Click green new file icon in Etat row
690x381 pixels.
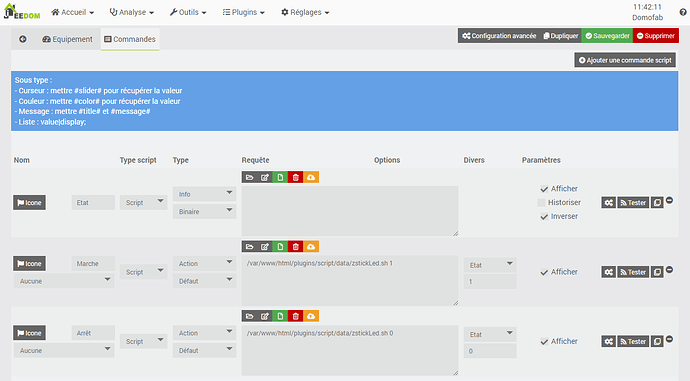pos(280,177)
